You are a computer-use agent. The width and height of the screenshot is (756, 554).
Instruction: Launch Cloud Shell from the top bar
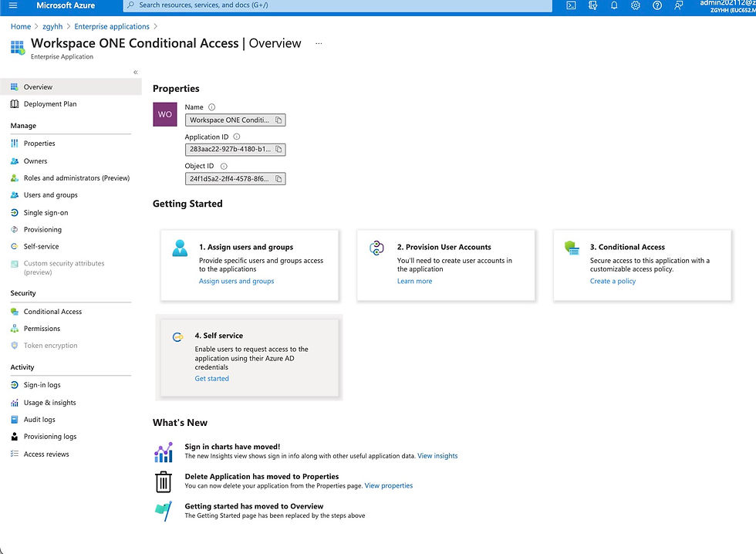pos(572,5)
